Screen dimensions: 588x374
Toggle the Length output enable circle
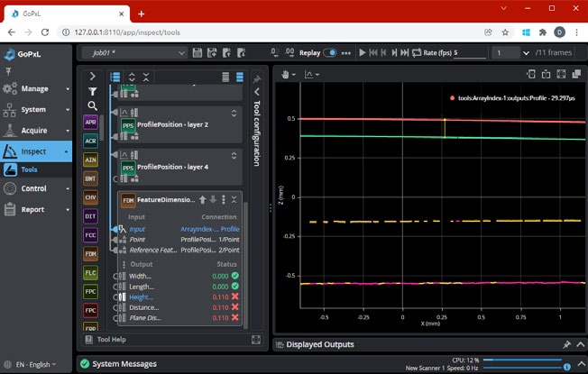pyautogui.click(x=115, y=287)
